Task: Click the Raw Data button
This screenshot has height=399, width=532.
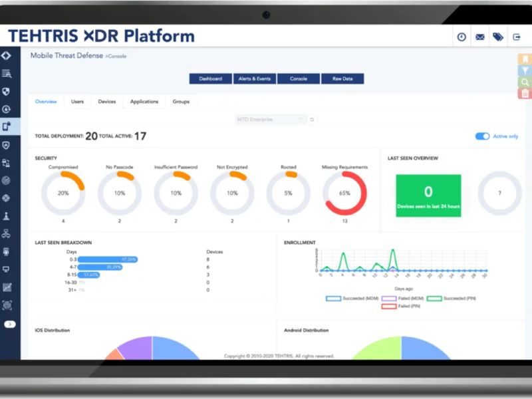Action: click(x=342, y=78)
